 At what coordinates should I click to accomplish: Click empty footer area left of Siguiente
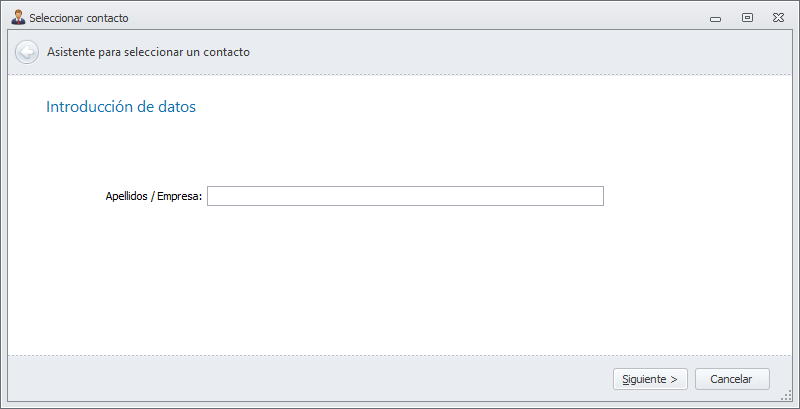(x=300, y=379)
